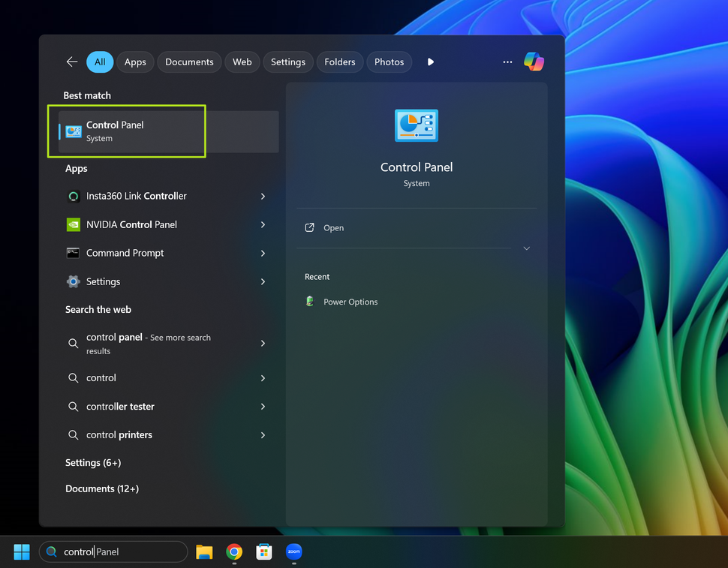The width and height of the screenshot is (728, 568).
Task: Open the Settings app from results
Action: [x=104, y=281]
